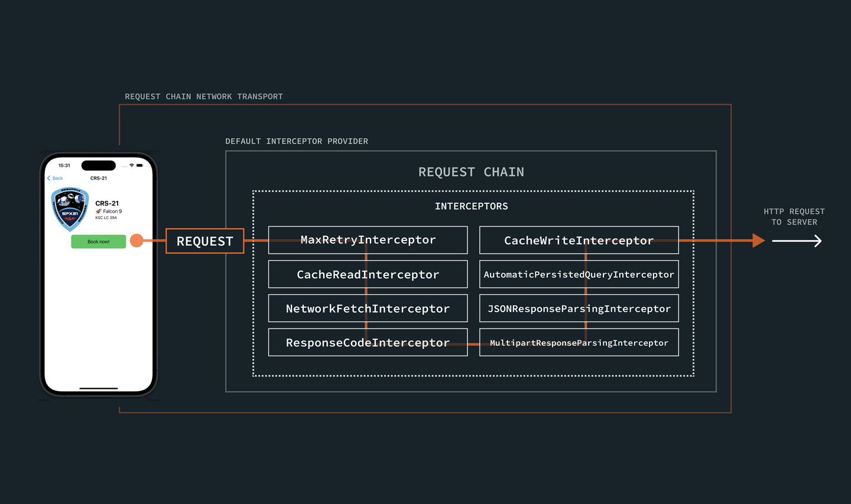The height and width of the screenshot is (504, 851).
Task: Click the battery indicator on the phone
Action: click(139, 165)
